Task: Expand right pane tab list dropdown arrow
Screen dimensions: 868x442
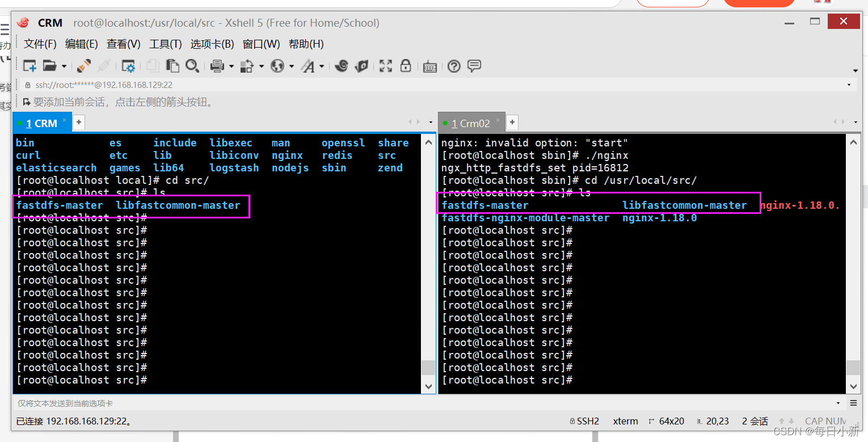Action: click(856, 122)
